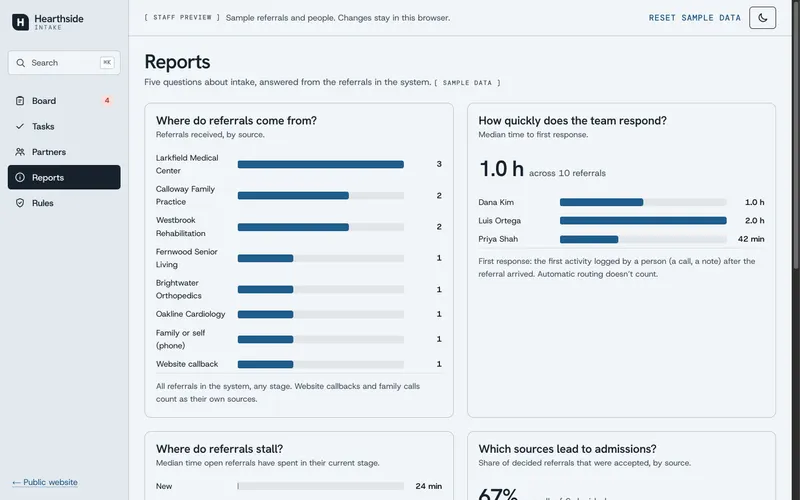The image size is (800, 500).
Task: Open the Partners page
Action: coord(64,152)
